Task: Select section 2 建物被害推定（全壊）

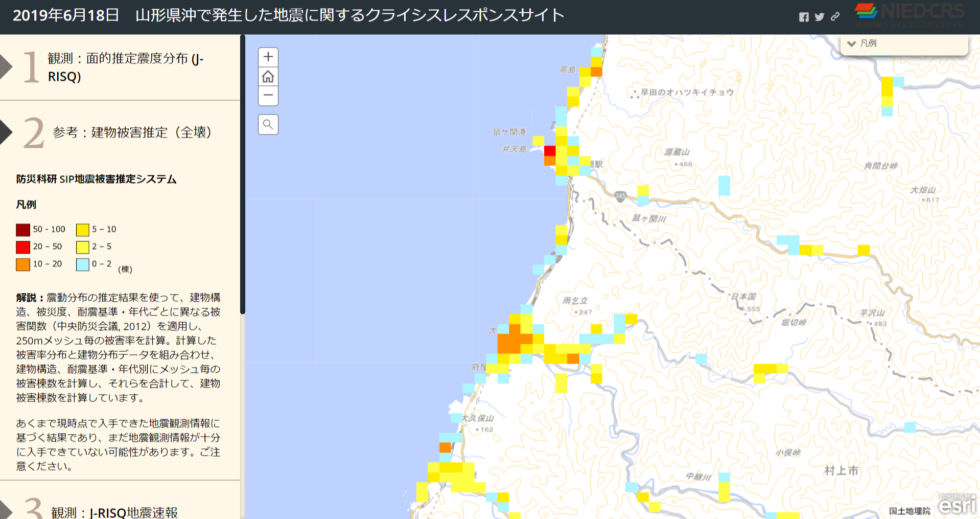Action: point(120,132)
